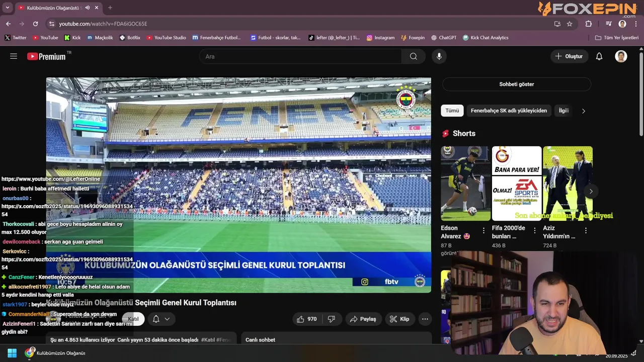Screen dimensions: 644x362
Task: Open the notifications bell in YouTube header
Action: 599,56
